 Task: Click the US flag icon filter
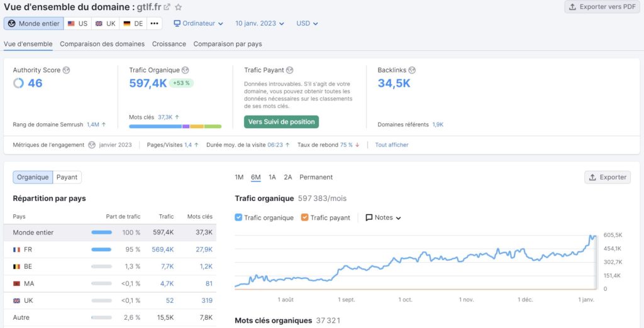click(x=71, y=24)
